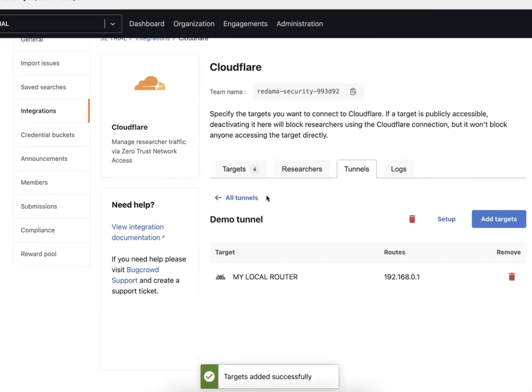
Task: Click the Cloudflare cloud logo
Action: pos(150,83)
